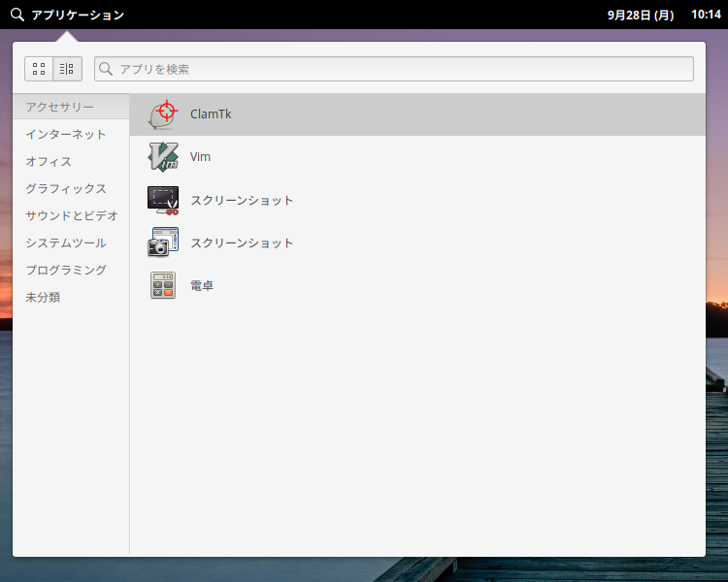Click the Vim label text
Viewport: 728px width, 582px height.
tap(200, 157)
